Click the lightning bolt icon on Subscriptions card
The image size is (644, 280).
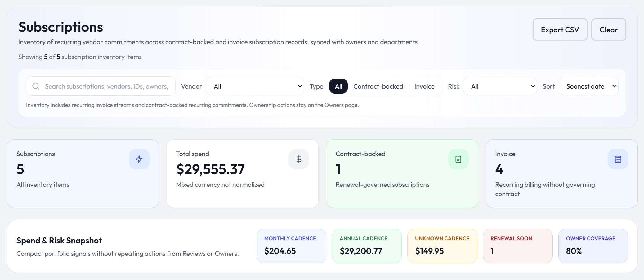pos(139,159)
